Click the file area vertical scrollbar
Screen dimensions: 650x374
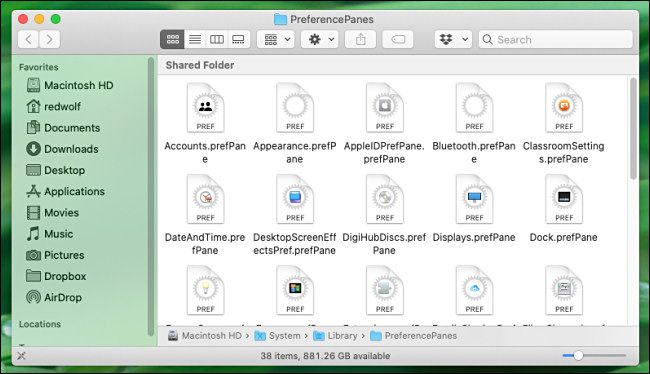coord(633,129)
